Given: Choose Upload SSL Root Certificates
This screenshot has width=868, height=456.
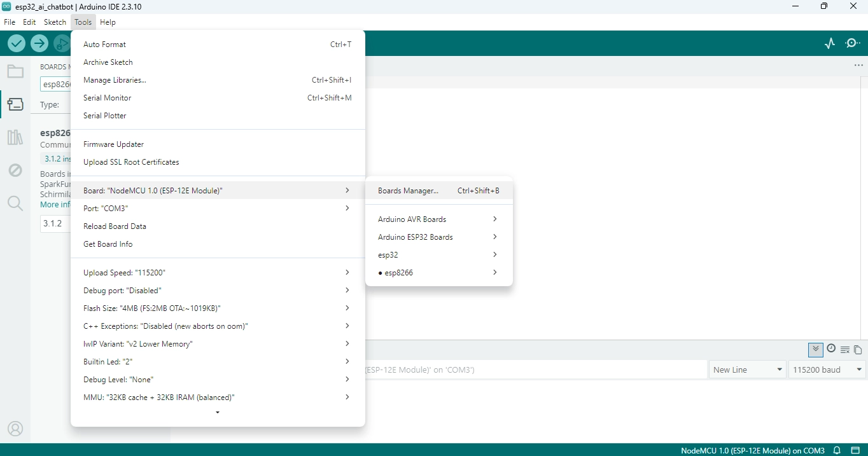Looking at the screenshot, I should point(218,162).
